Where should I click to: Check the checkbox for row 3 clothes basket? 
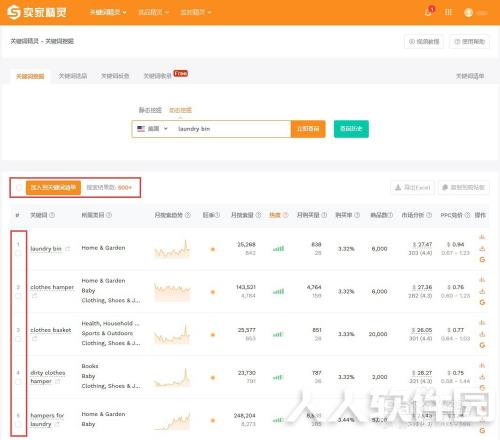pos(18,339)
